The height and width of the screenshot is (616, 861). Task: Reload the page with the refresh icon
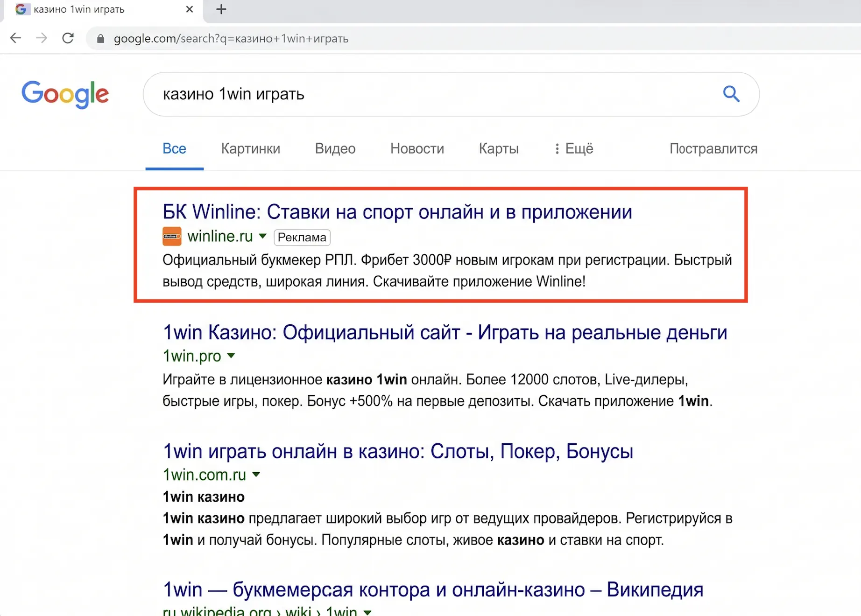click(68, 38)
